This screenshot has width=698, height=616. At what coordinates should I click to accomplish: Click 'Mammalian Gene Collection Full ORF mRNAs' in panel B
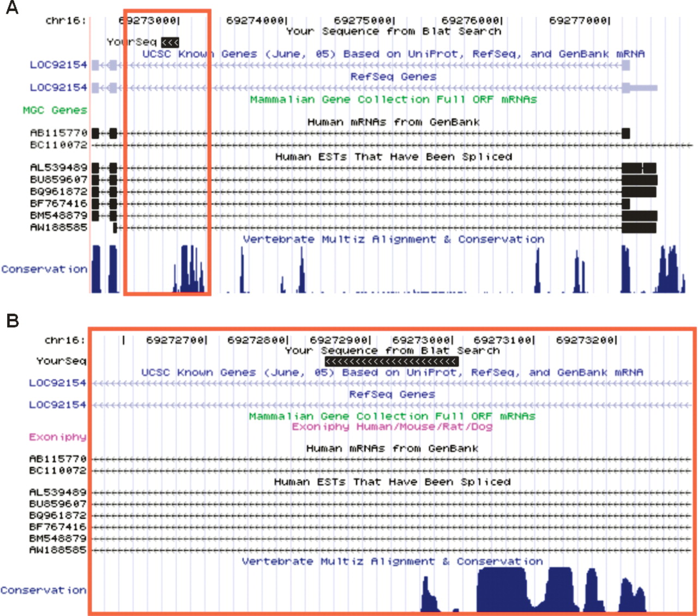(392, 416)
